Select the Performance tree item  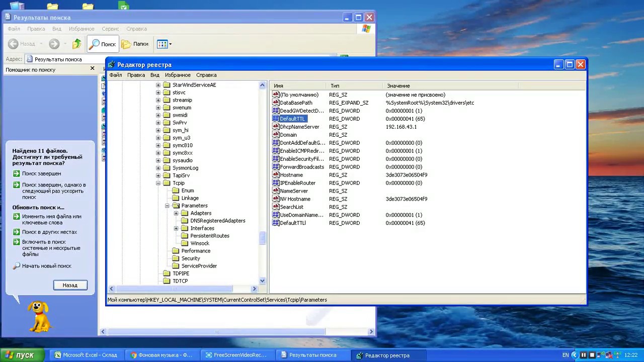coord(196,251)
